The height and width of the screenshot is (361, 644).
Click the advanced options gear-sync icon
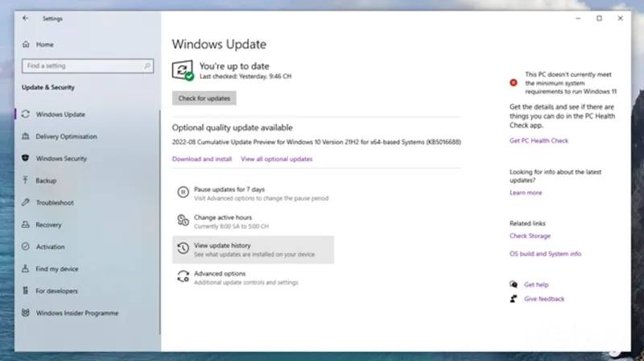[183, 276]
